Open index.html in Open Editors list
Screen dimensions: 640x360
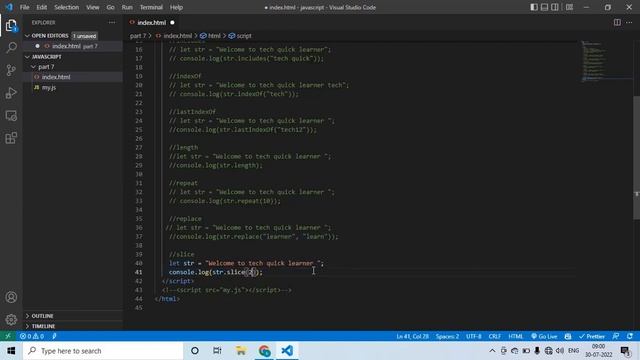click(x=73, y=46)
